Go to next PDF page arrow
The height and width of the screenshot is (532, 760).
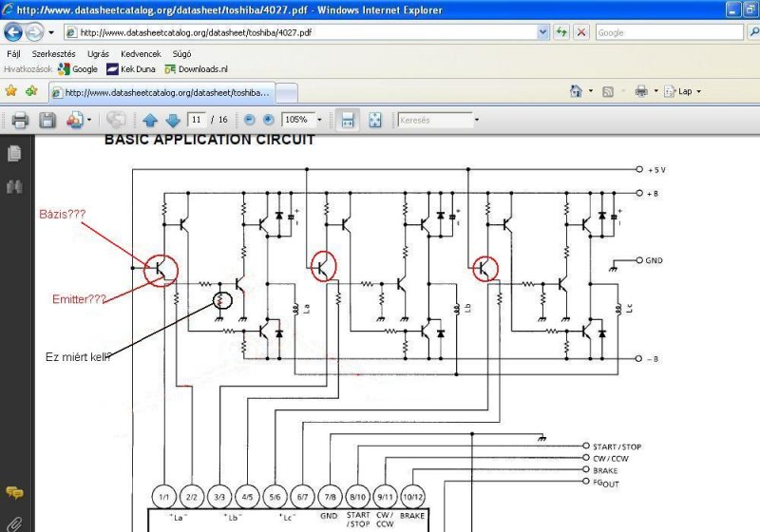pos(173,120)
